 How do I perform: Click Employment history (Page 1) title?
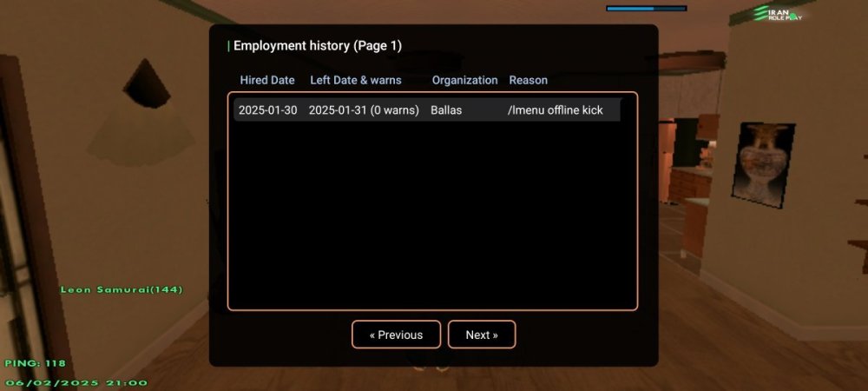[x=318, y=46]
